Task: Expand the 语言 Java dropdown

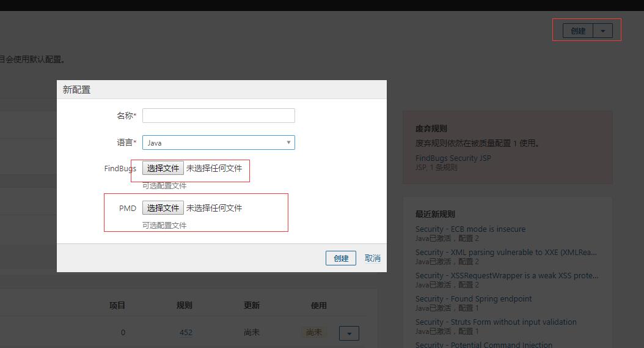Action: coord(218,143)
